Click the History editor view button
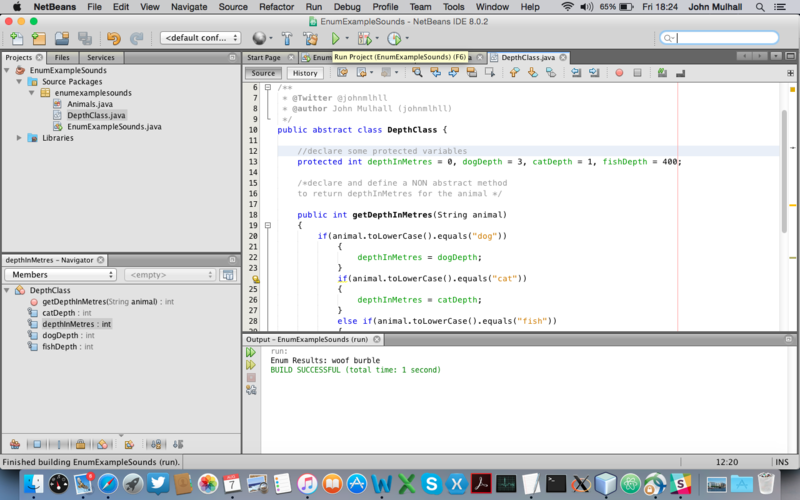This screenshot has width=800, height=500. [x=305, y=73]
